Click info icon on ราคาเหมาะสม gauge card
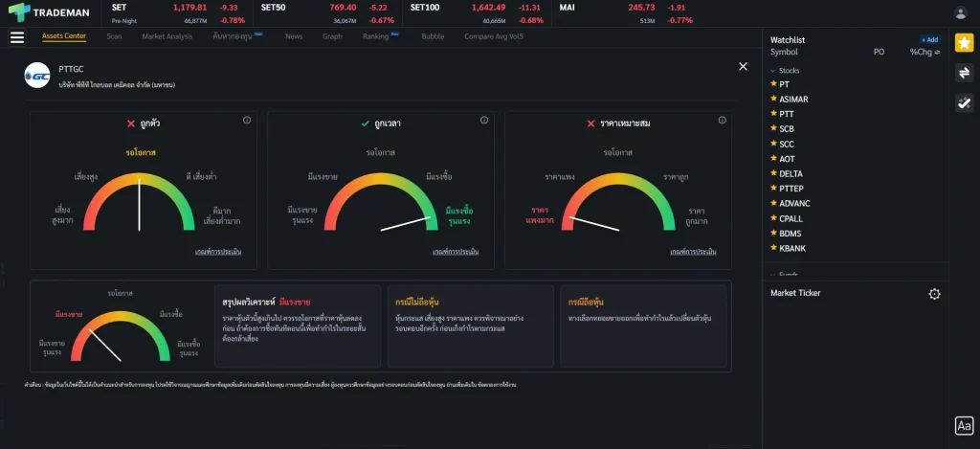This screenshot has height=449, width=980. (x=720, y=121)
